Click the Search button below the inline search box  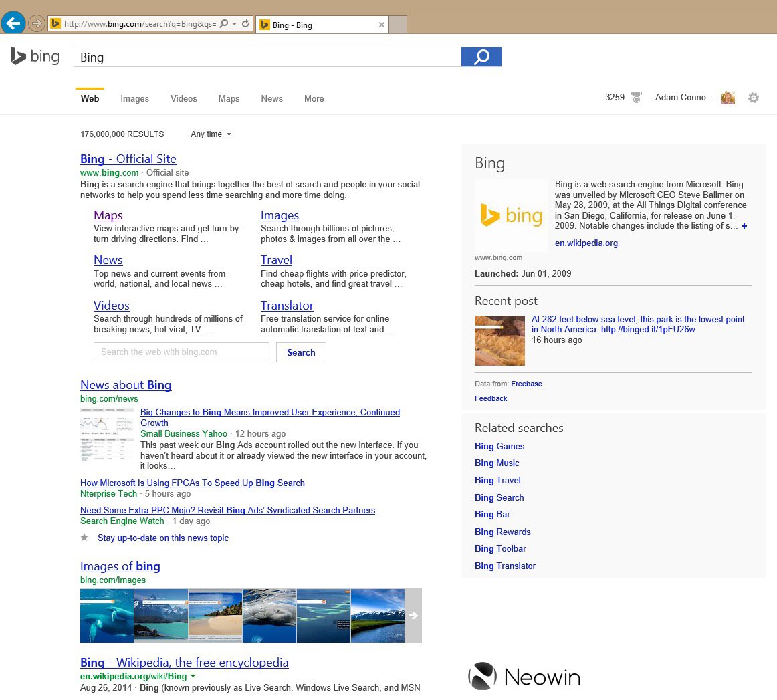tap(301, 352)
